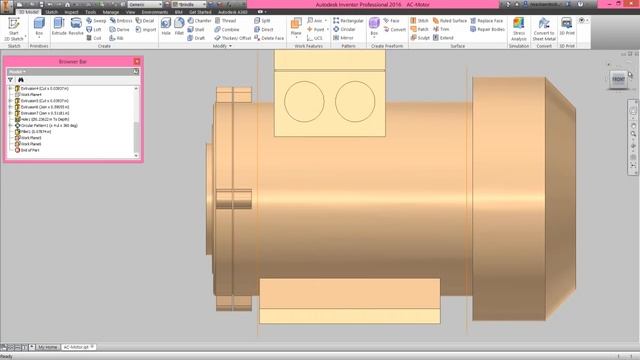Image resolution: width=640 pixels, height=360 pixels.
Task: Click the browser find binoculars icon
Action: (20, 80)
